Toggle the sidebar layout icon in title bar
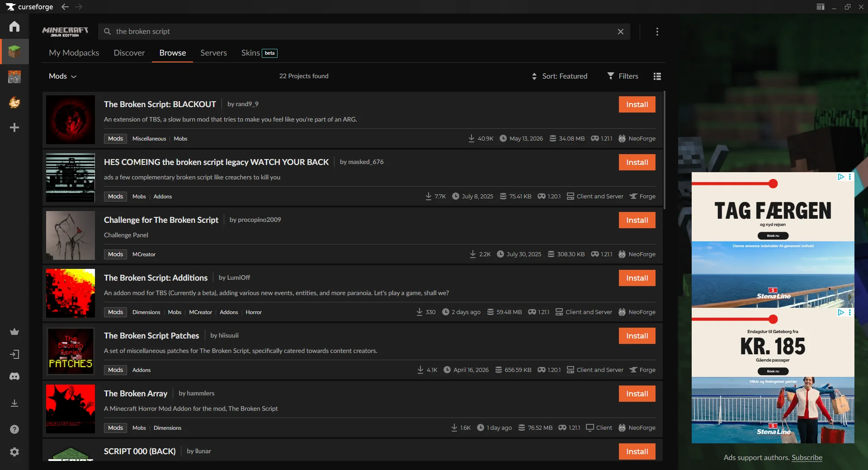The height and width of the screenshot is (470, 868). coord(821,7)
